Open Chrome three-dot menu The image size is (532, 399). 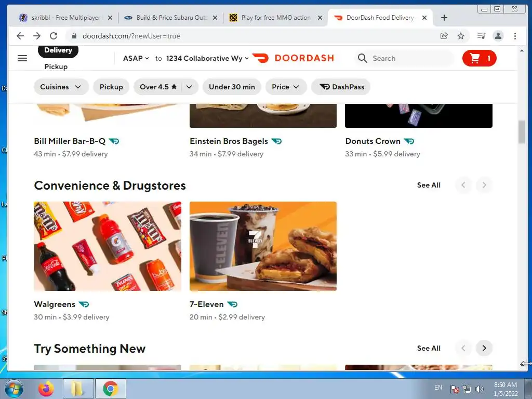click(x=515, y=36)
